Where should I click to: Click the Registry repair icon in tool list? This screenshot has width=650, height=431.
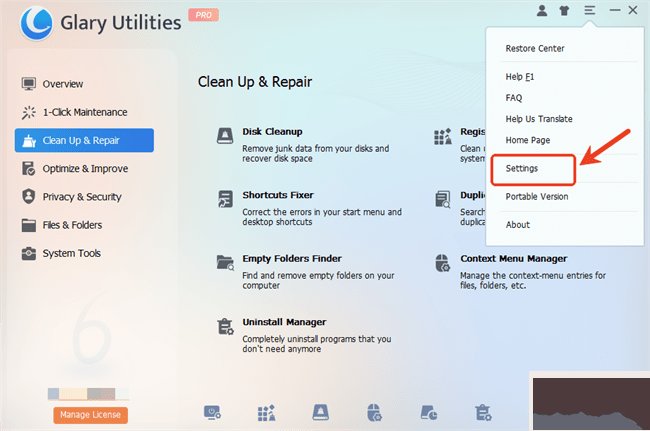442,136
